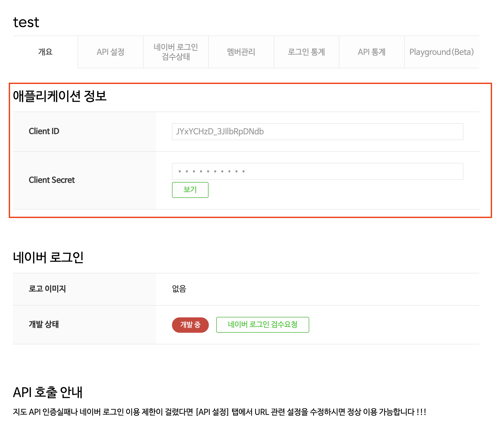Open the Playground (Beta) tab
The height and width of the screenshot is (435, 504).
coord(442,52)
